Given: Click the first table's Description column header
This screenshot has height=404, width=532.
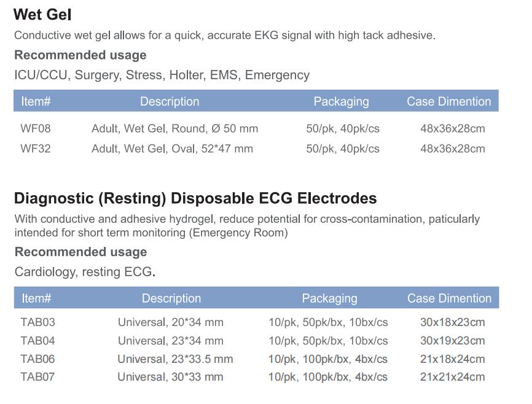Looking at the screenshot, I should point(170,101).
